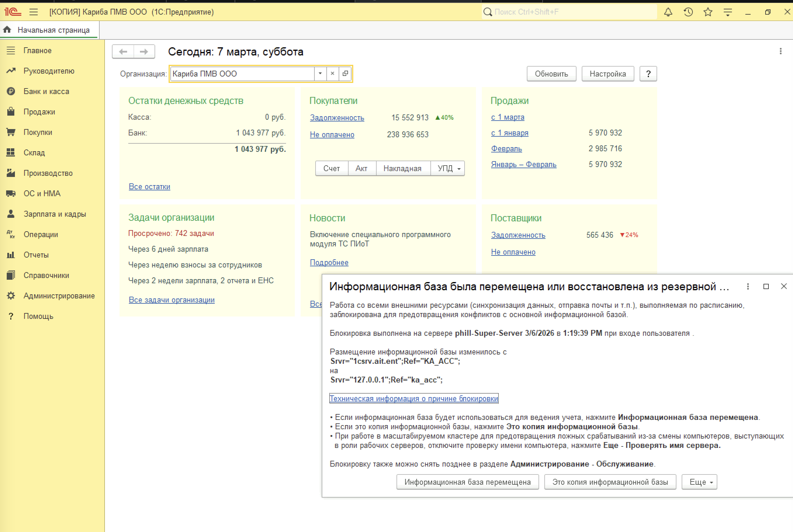This screenshot has width=793, height=532.
Task: Open the Еще dropdown in dialog
Action: click(699, 482)
